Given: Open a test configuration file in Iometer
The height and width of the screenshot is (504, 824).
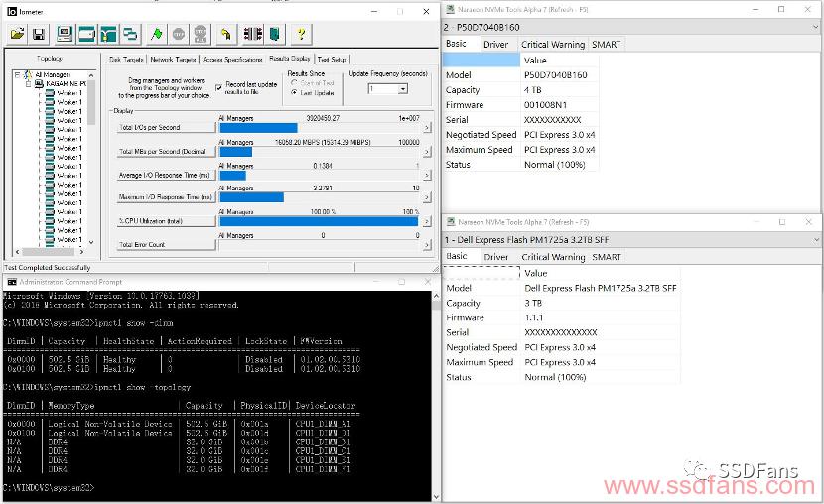Looking at the screenshot, I should [17, 34].
